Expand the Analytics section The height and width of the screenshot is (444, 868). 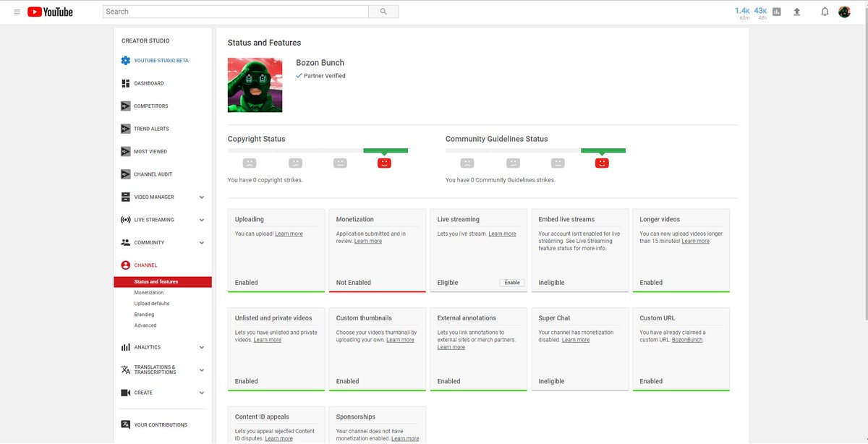pos(202,347)
